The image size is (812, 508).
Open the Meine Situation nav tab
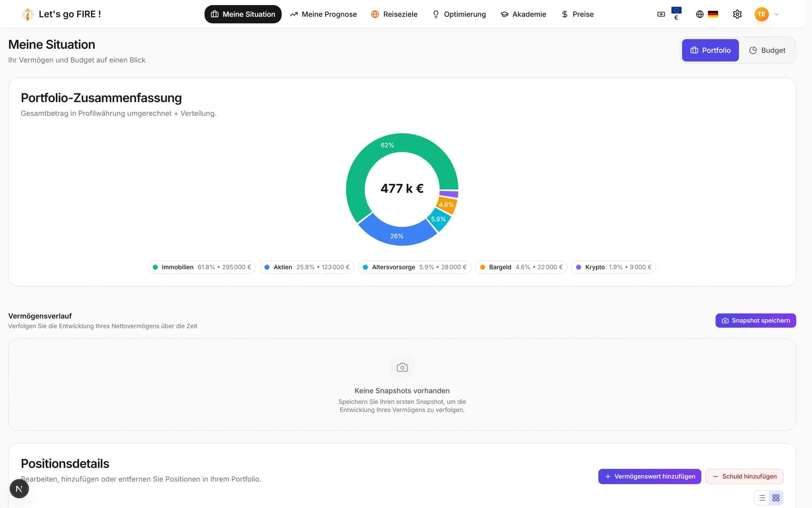(x=243, y=14)
